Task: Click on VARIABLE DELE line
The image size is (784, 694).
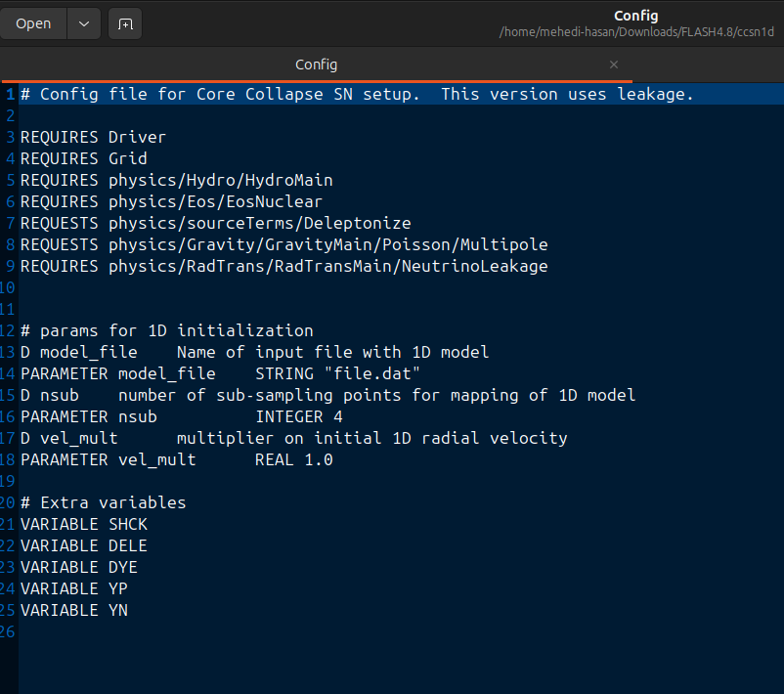Action: coord(84,545)
